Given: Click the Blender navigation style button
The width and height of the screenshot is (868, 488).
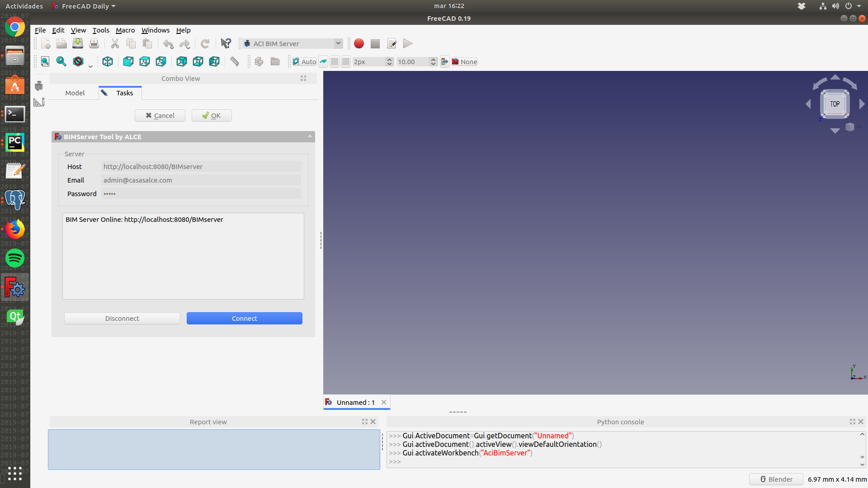Looking at the screenshot, I should click(x=776, y=479).
